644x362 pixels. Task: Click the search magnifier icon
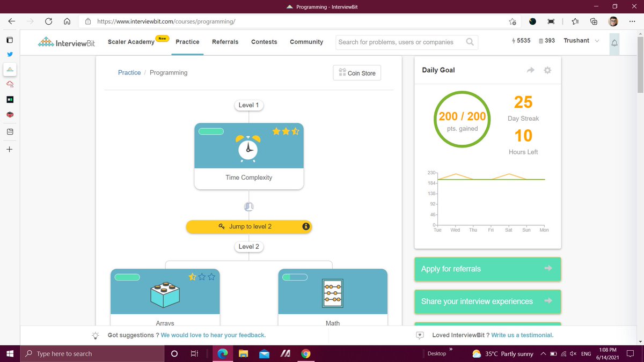[x=470, y=42]
